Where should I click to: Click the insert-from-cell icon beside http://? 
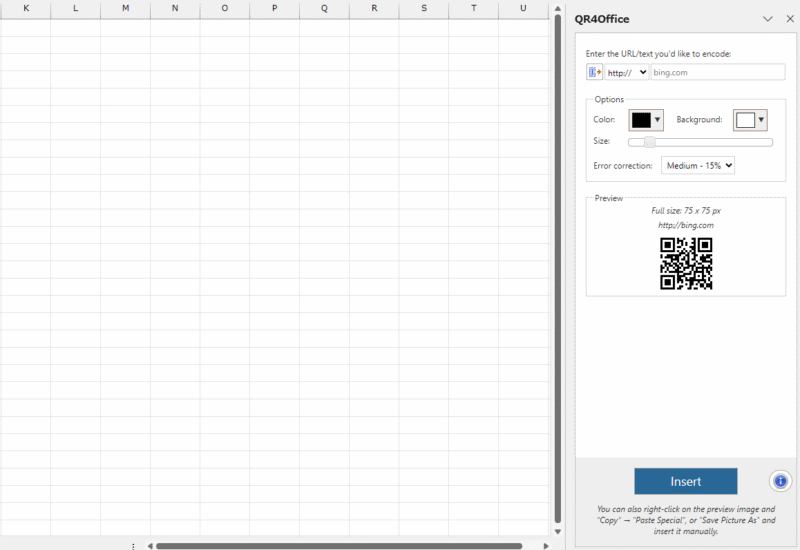click(x=594, y=72)
